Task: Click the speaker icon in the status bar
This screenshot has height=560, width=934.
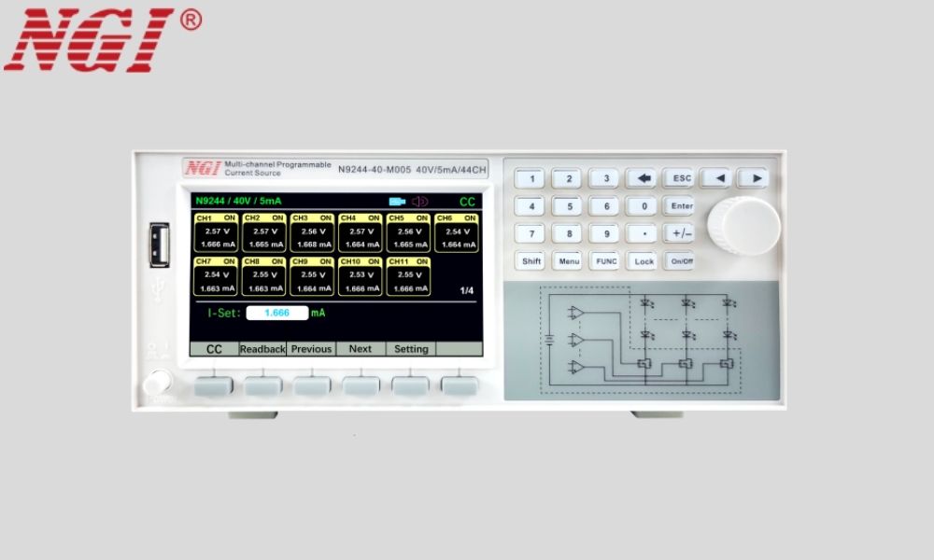Action: click(x=419, y=201)
